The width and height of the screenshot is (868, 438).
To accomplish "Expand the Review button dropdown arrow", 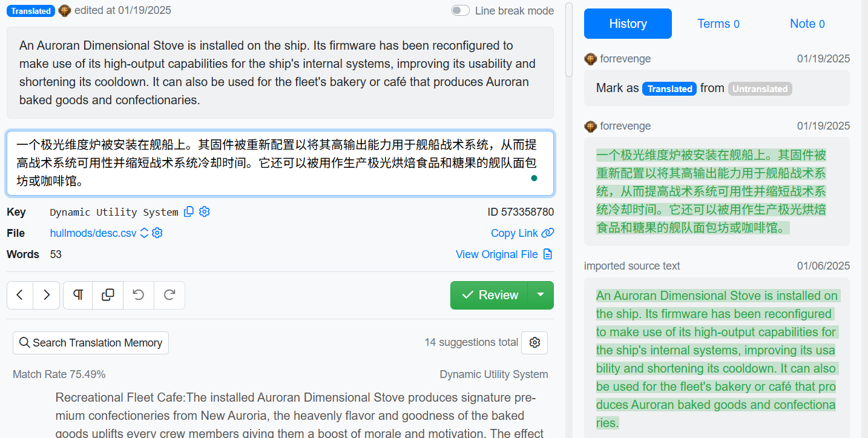I will [541, 295].
